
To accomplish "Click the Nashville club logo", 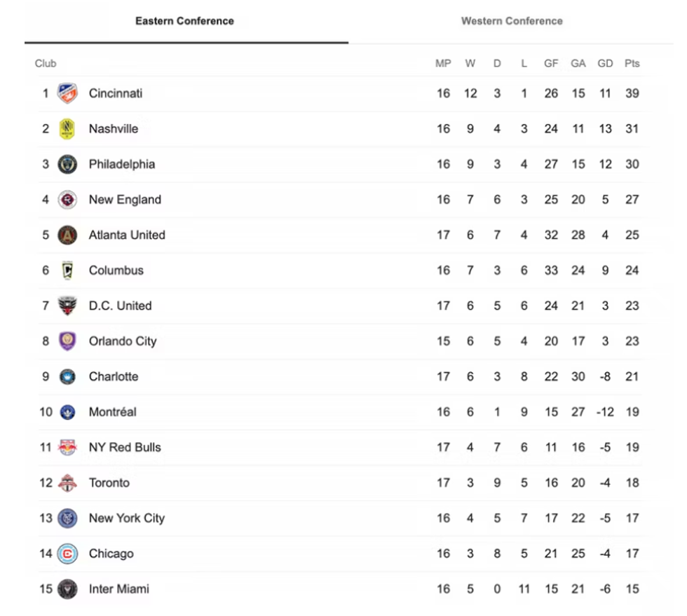I will pos(67,129).
